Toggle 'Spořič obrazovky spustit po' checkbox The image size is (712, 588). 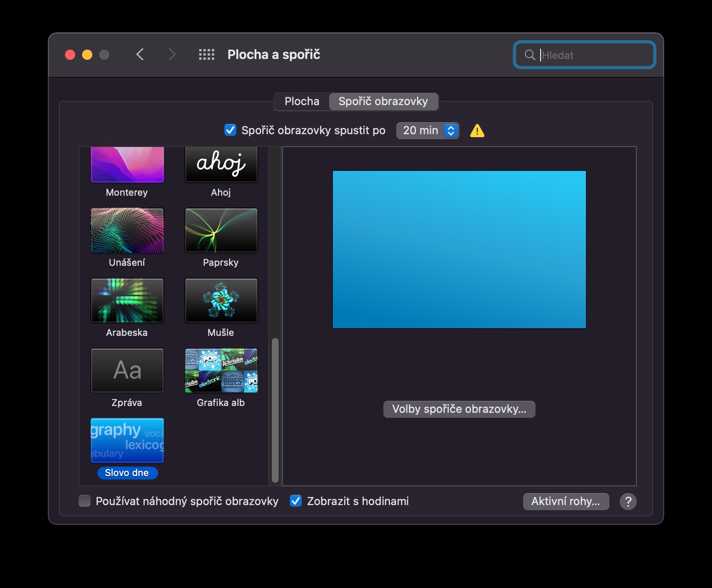230,130
